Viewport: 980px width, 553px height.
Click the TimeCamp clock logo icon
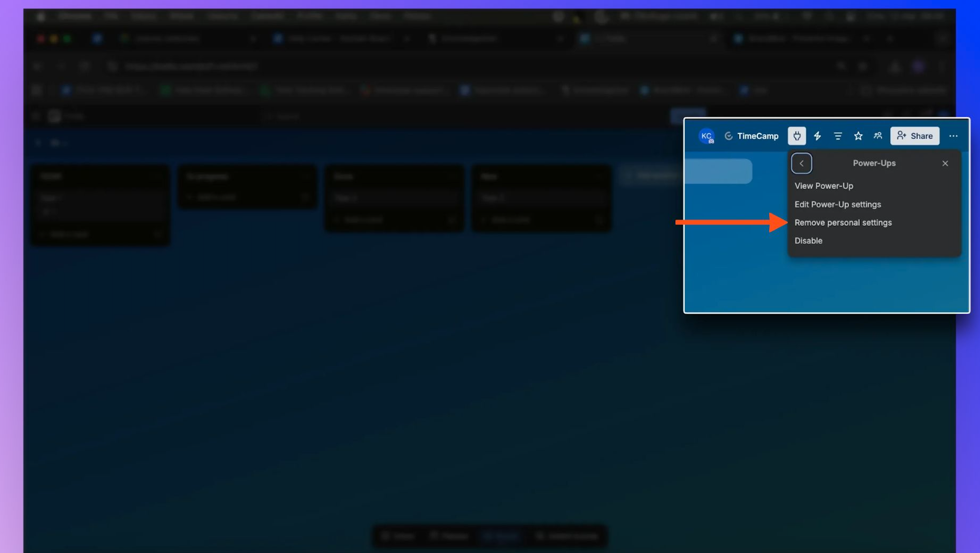click(728, 136)
